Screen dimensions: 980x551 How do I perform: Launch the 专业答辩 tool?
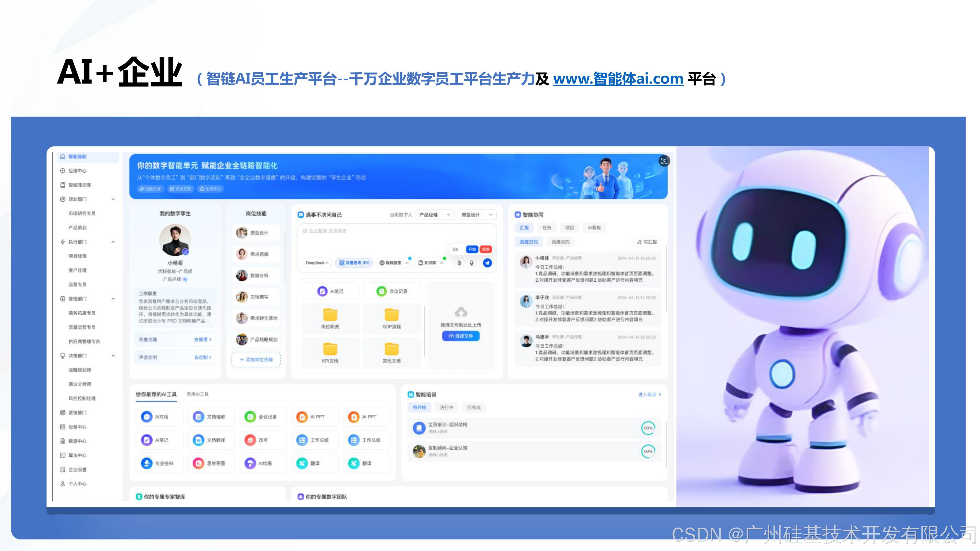pos(159,463)
